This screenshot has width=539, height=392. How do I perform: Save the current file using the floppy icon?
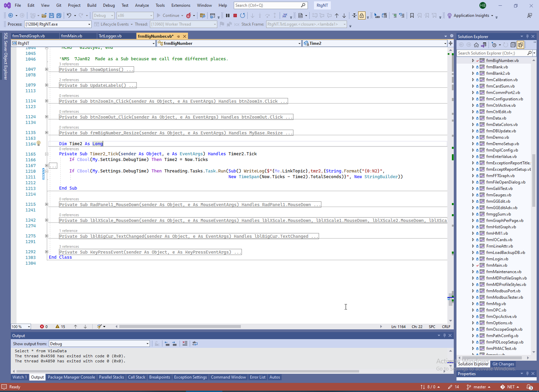point(52,15)
